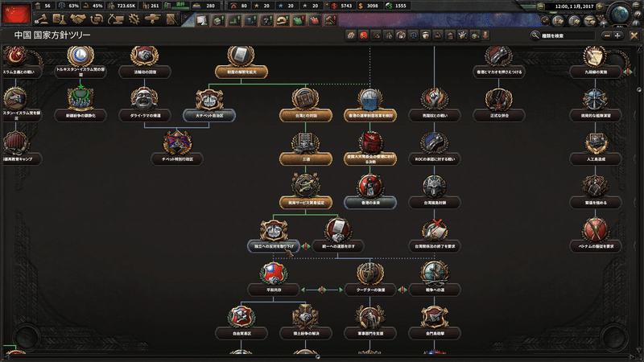Open the logistics screen icon
The height and width of the screenshot is (362, 644).
171,19
